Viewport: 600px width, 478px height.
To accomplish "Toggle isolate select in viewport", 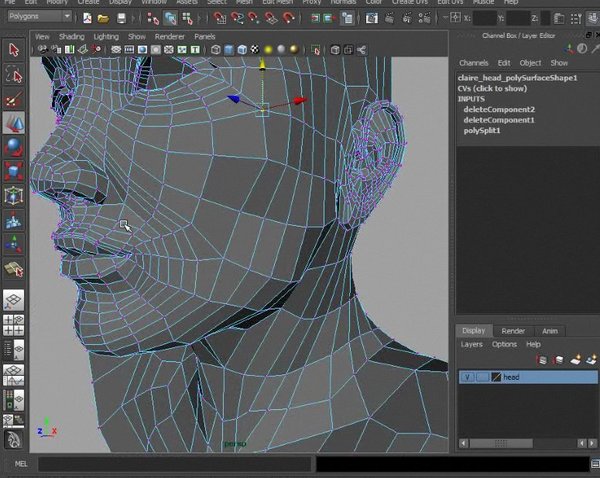I will [x=315, y=50].
